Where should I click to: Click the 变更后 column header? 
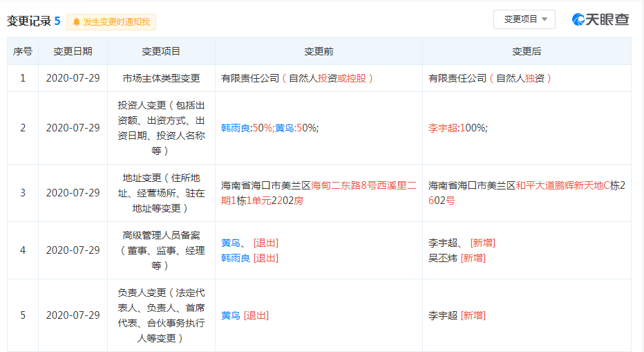527,51
